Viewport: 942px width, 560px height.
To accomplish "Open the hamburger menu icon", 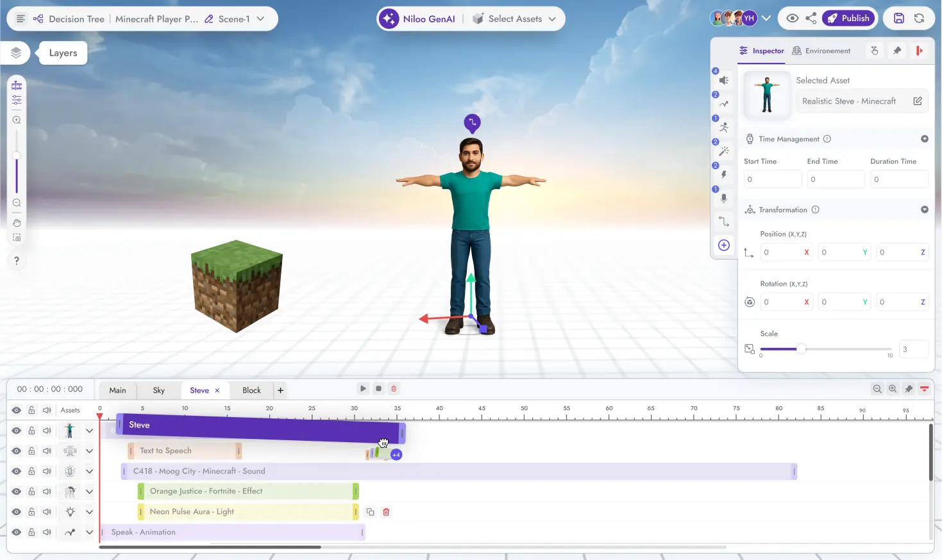I will 21,19.
